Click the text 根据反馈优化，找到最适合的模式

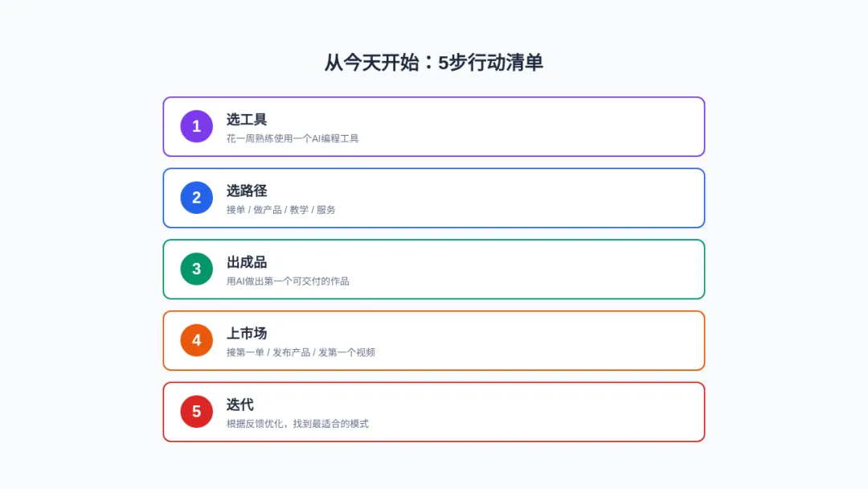coord(297,424)
